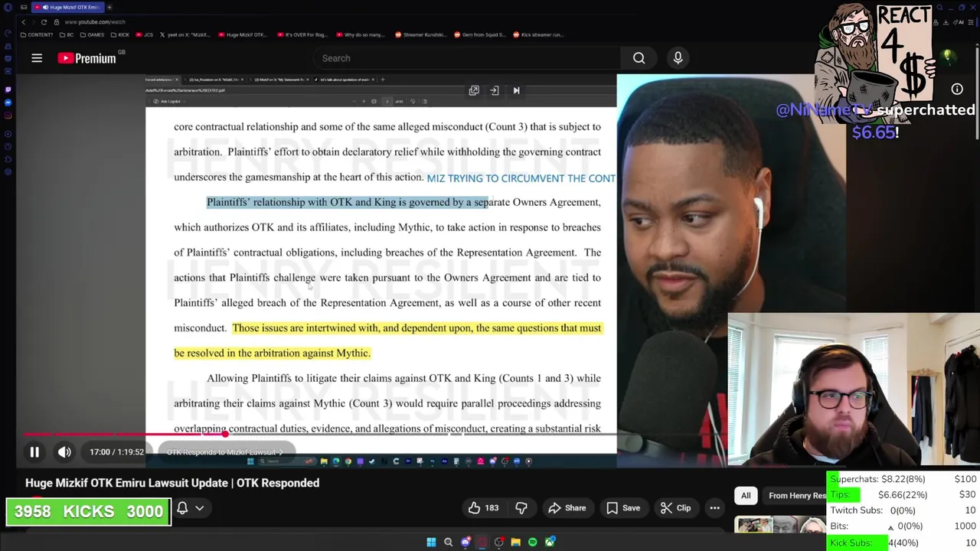This screenshot has width=980, height=551.
Task: Open Messenger in the Opera sidebar
Action: pos(8,103)
